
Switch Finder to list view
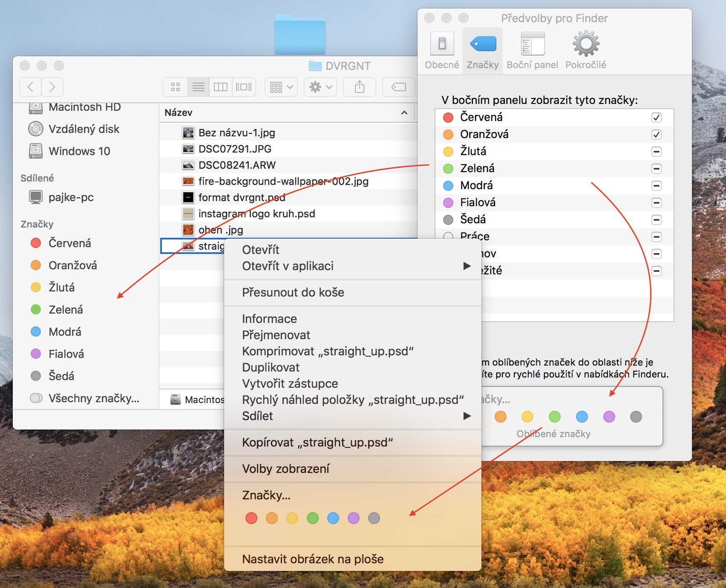pyautogui.click(x=198, y=87)
